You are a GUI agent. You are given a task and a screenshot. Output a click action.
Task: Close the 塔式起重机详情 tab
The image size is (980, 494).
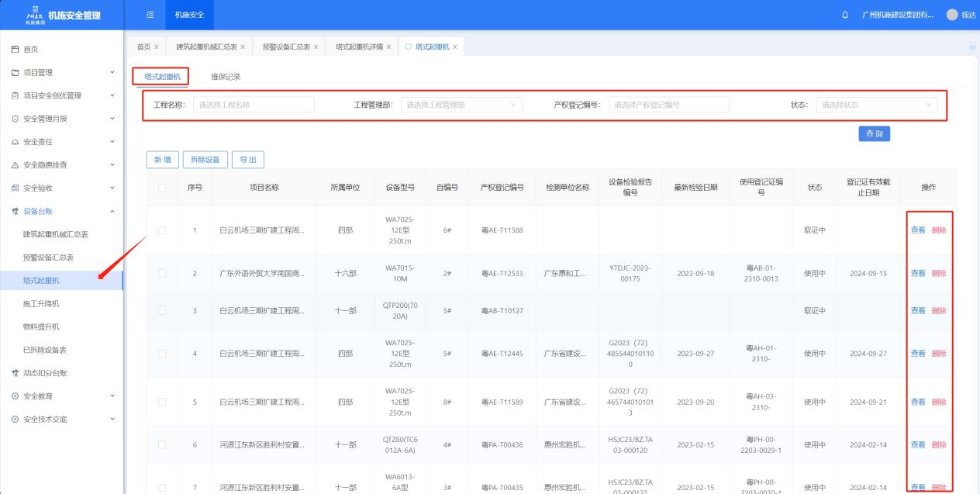pyautogui.click(x=388, y=47)
